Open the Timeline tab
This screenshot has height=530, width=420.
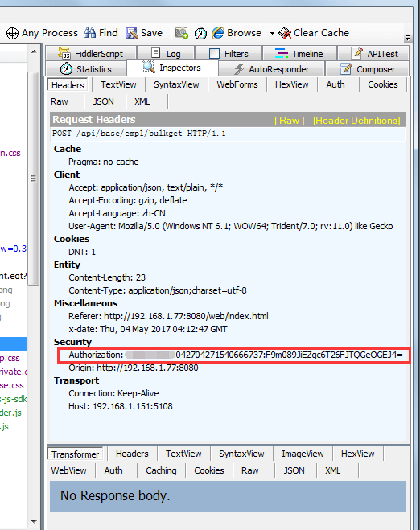tap(299, 53)
